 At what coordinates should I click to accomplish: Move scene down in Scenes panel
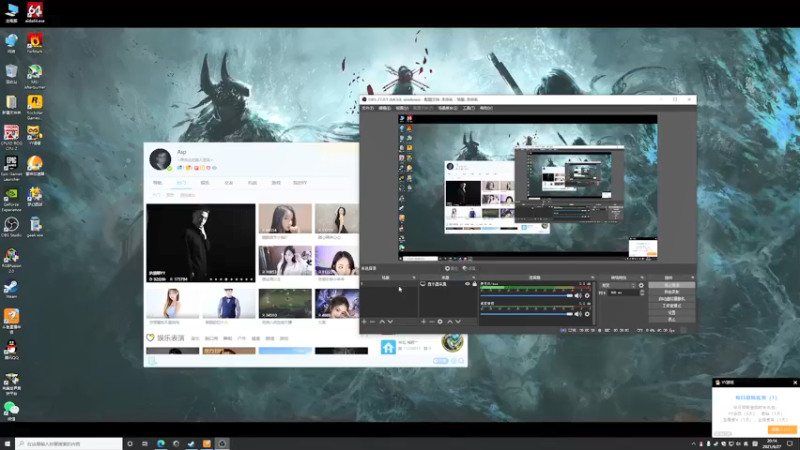pyautogui.click(x=390, y=322)
